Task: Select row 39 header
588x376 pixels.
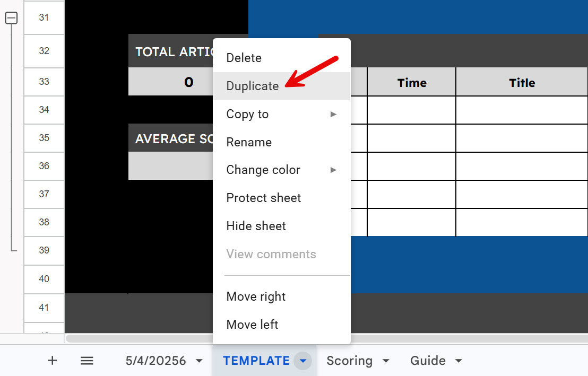Action: point(44,250)
